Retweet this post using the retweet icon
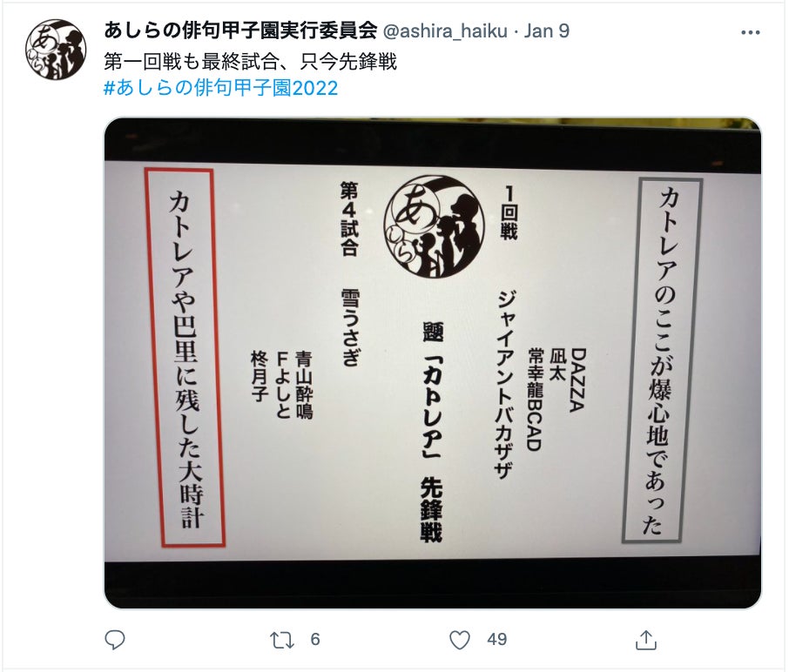The height and width of the screenshot is (672, 789). [281, 640]
